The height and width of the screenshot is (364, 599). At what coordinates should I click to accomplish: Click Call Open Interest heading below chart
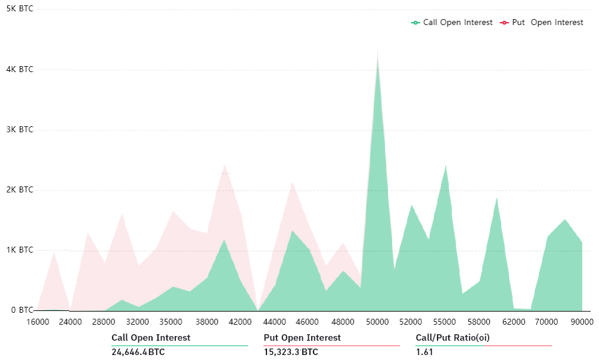pos(151,338)
